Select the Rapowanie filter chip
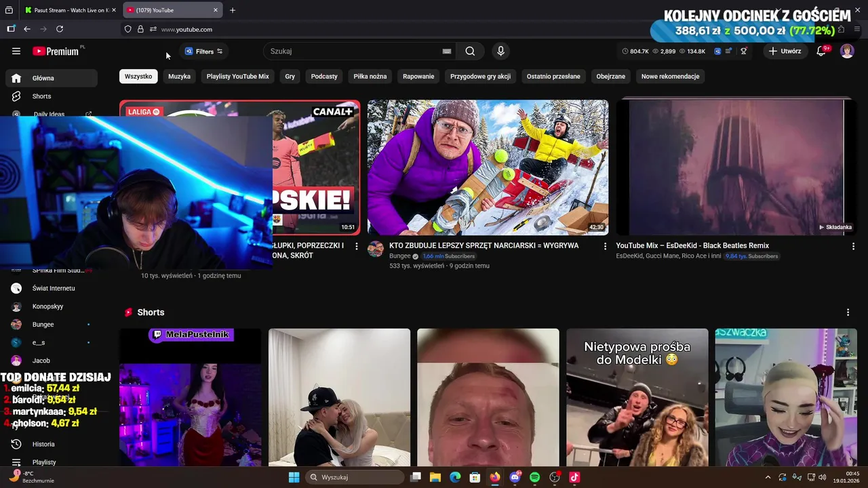Image resolution: width=868 pixels, height=488 pixels. click(x=418, y=77)
